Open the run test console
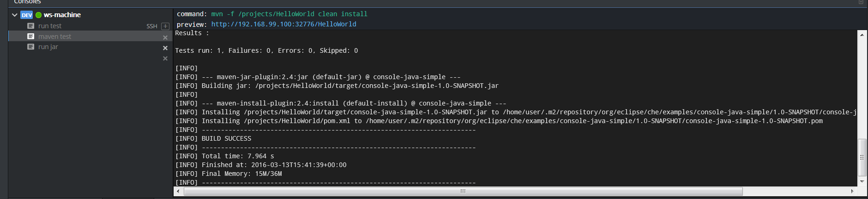The width and height of the screenshot is (868, 199). point(50,26)
